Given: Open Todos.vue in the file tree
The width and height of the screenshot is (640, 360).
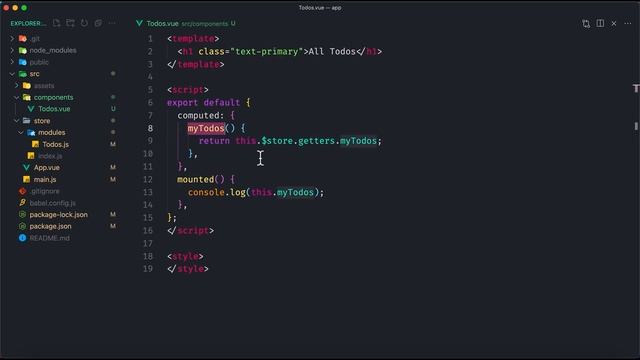Looking at the screenshot, I should click(54, 109).
